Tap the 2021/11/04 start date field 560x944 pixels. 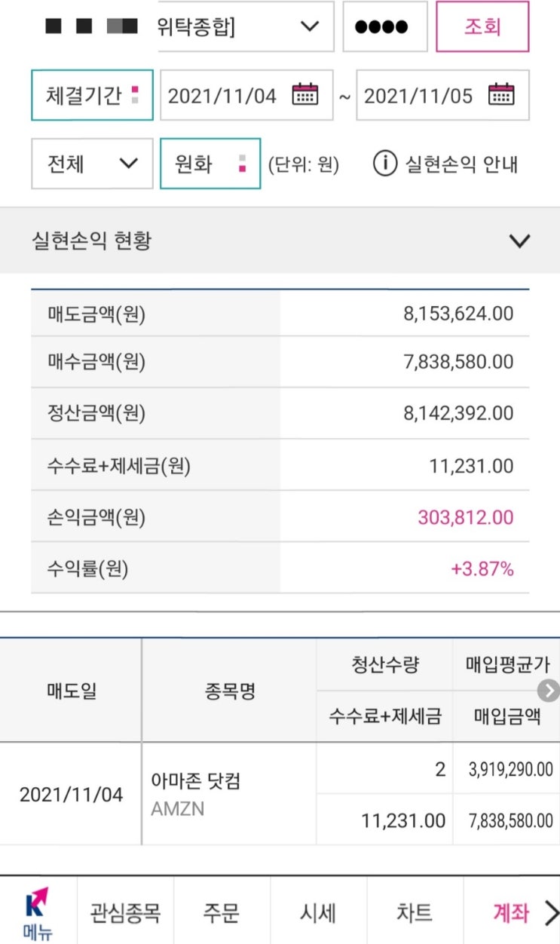tap(222, 96)
